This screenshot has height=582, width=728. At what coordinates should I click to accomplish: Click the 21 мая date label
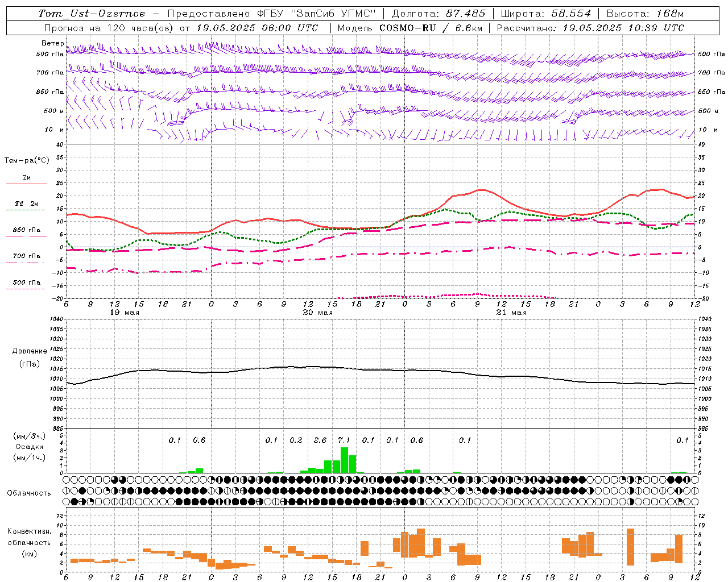(511, 312)
